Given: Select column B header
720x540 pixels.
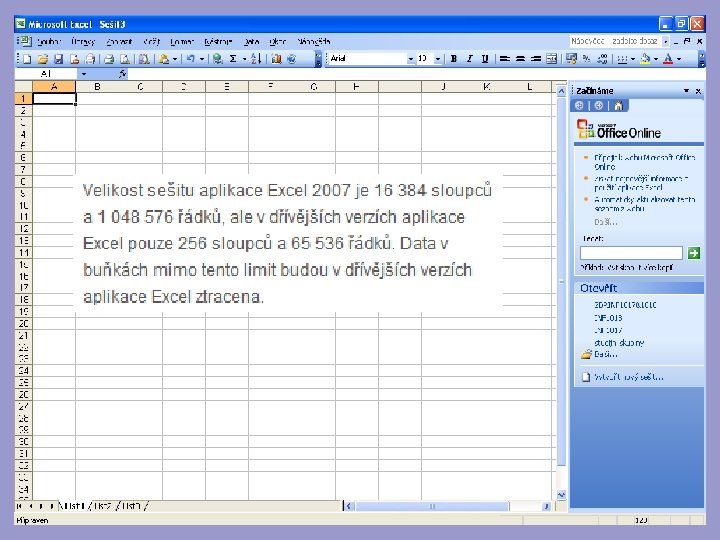Looking at the screenshot, I should 97,86.
